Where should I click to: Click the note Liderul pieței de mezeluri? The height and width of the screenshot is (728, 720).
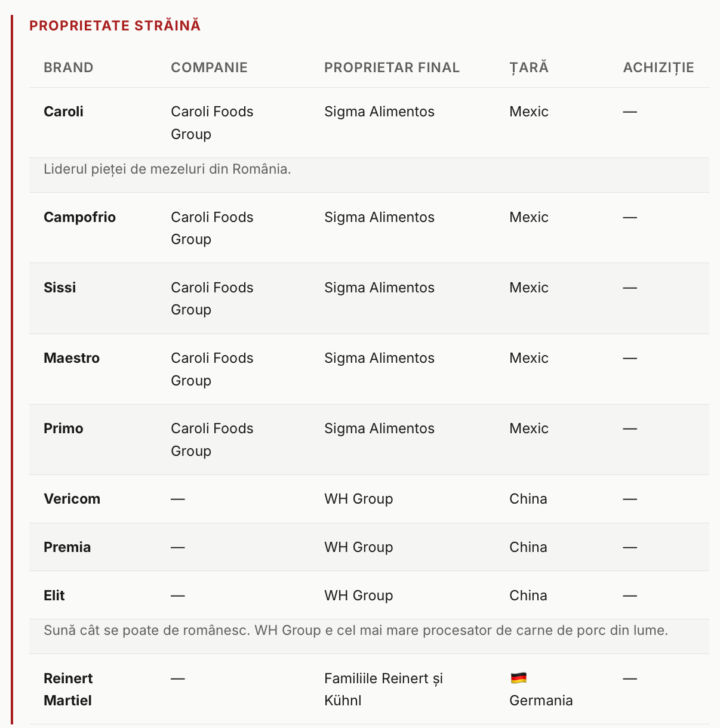(x=167, y=169)
